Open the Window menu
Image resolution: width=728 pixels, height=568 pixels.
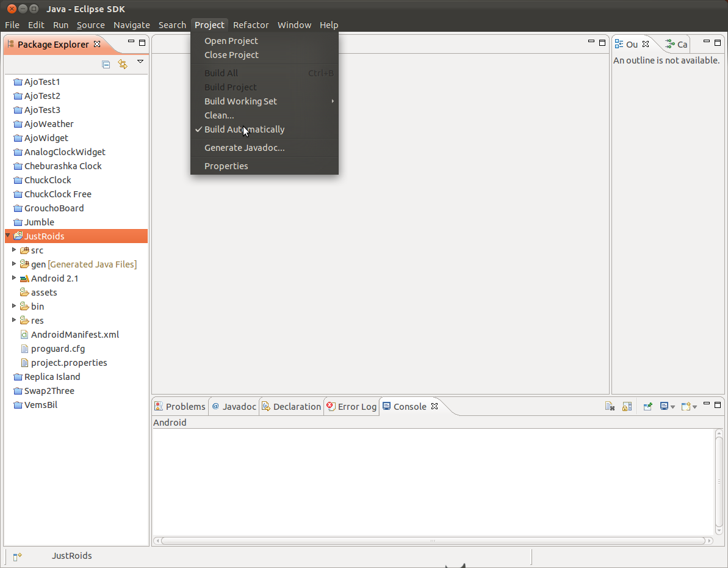click(x=294, y=25)
